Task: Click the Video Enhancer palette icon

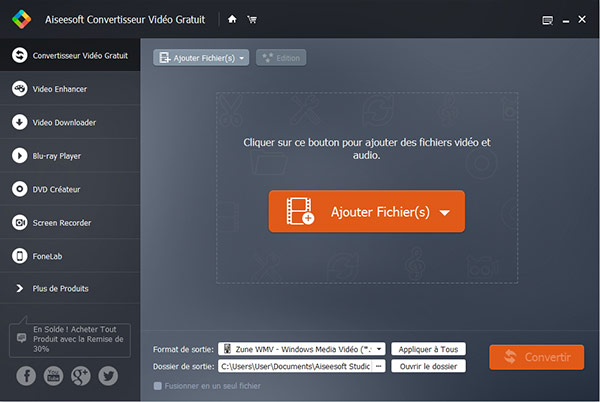Action: (x=20, y=89)
